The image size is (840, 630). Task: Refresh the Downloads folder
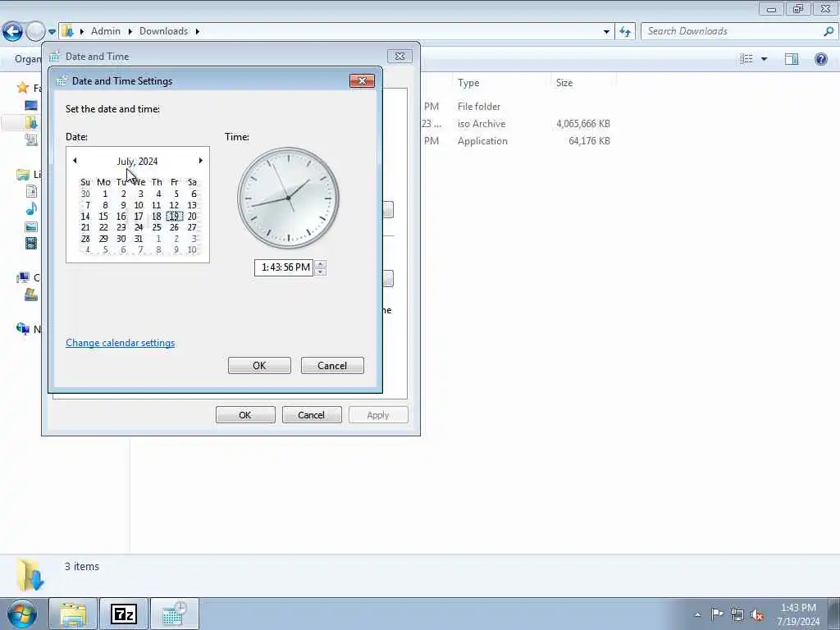624,32
